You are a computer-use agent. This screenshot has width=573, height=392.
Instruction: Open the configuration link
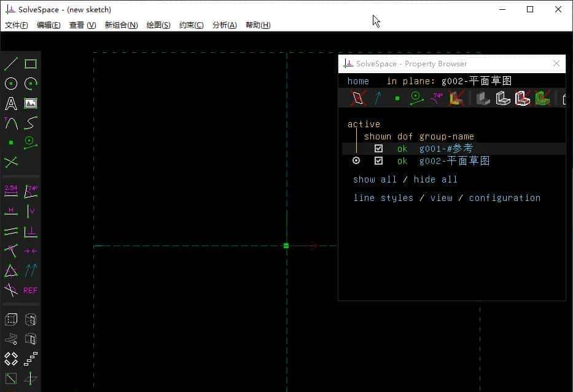click(x=505, y=197)
